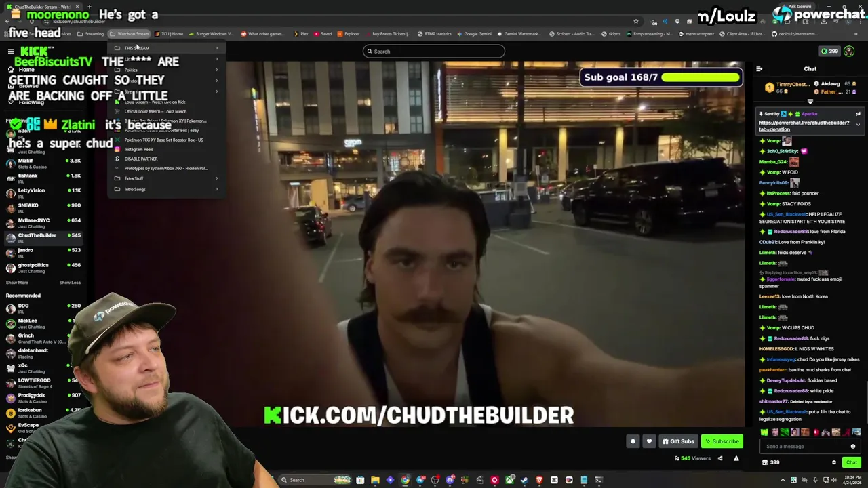
Task: Show hidden icons chevron in system tray
Action: pos(783,480)
